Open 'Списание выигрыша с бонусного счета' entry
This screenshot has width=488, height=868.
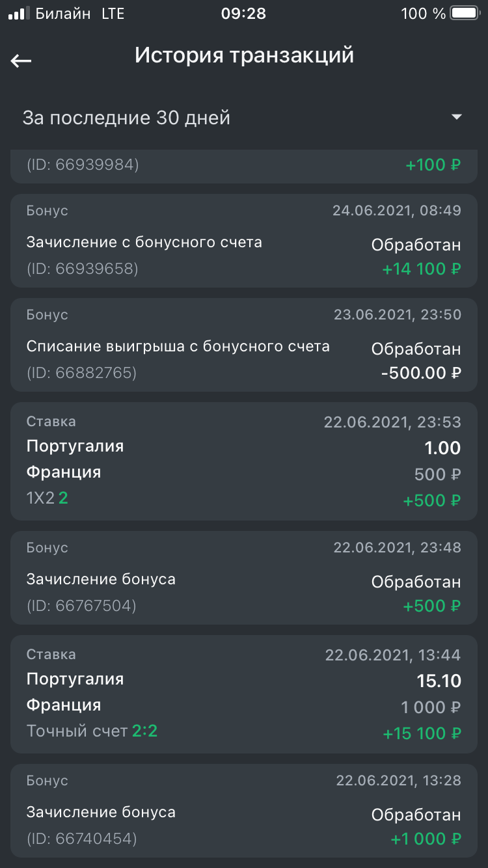click(178, 347)
